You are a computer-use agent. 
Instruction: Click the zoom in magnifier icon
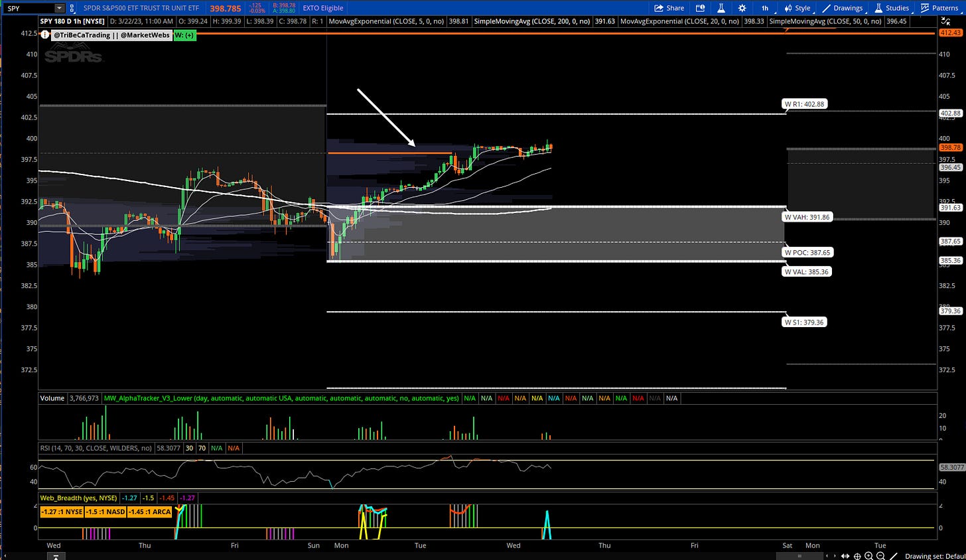pos(868,556)
